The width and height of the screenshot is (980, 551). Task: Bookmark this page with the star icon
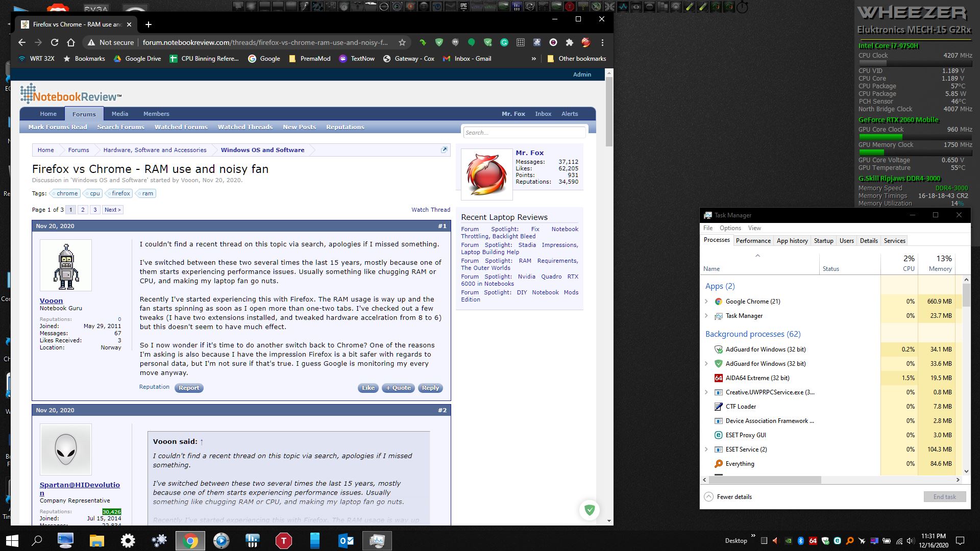click(402, 42)
